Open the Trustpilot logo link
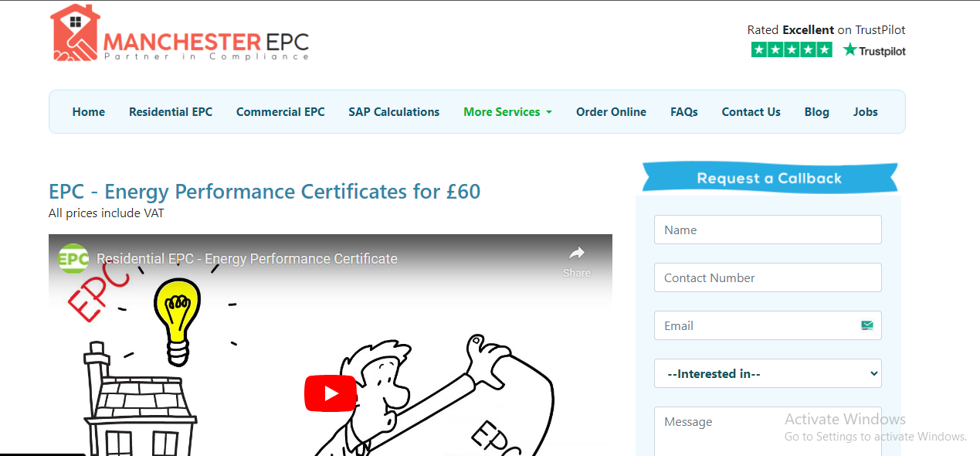The image size is (980, 456). (x=874, y=50)
